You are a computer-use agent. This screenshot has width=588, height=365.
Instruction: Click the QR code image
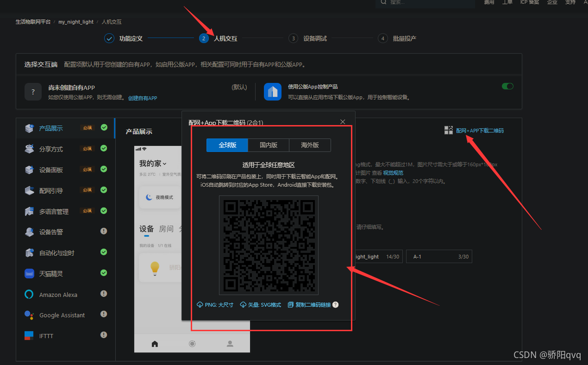pyautogui.click(x=269, y=245)
